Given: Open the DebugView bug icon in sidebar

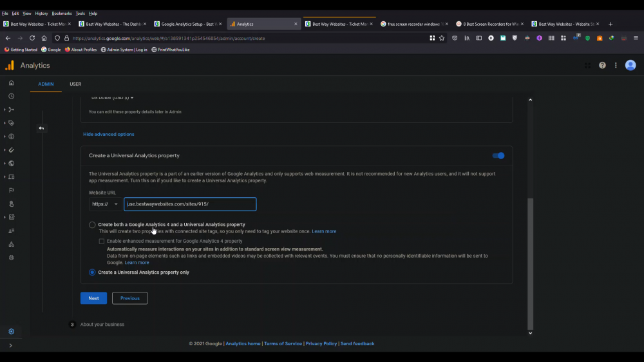Looking at the screenshot, I should pos(12,258).
